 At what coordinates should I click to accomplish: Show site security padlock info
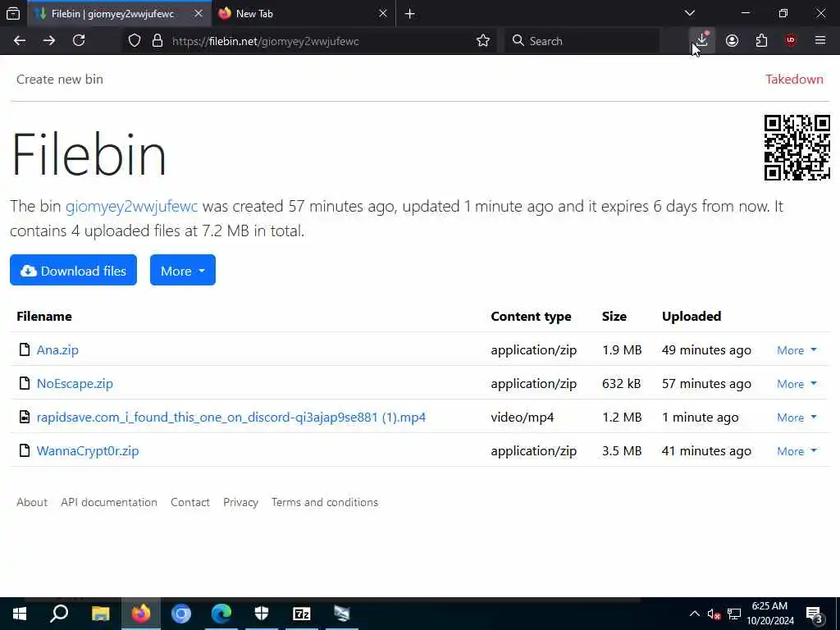click(157, 41)
